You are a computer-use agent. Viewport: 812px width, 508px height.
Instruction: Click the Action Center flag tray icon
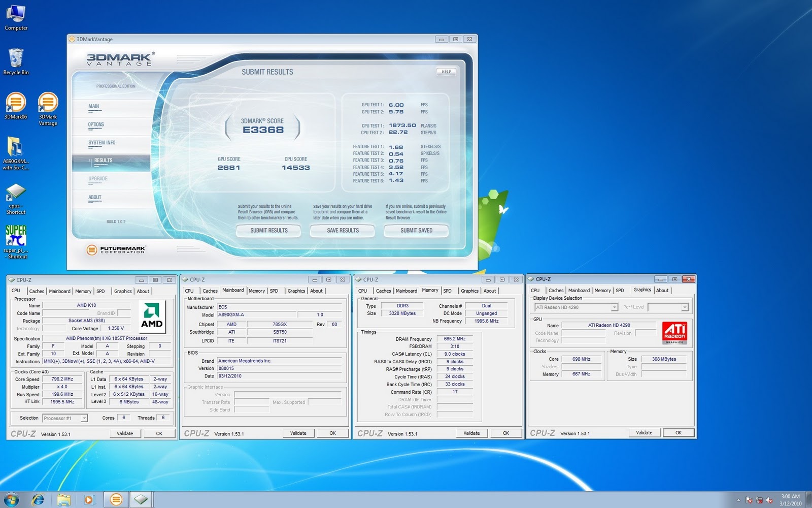coord(749,500)
